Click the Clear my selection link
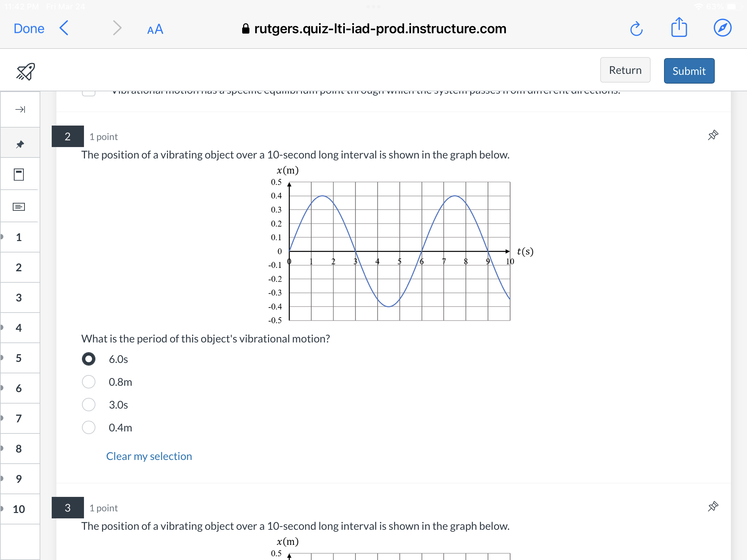This screenshot has height=560, width=747. pos(149,456)
